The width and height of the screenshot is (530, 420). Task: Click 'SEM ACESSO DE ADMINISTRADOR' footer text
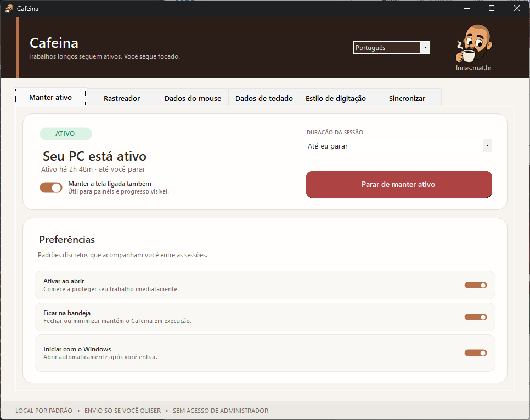(x=221, y=411)
